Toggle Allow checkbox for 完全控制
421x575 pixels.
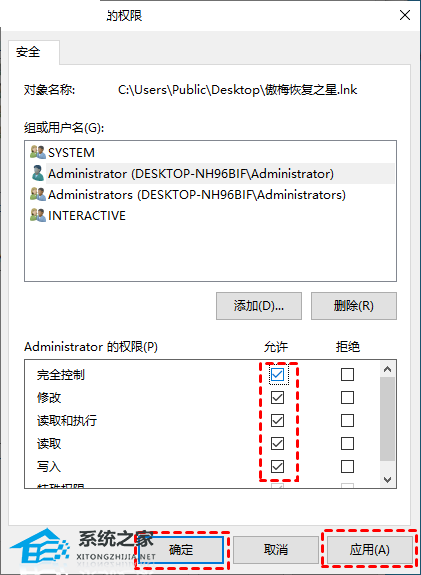pyautogui.click(x=277, y=374)
